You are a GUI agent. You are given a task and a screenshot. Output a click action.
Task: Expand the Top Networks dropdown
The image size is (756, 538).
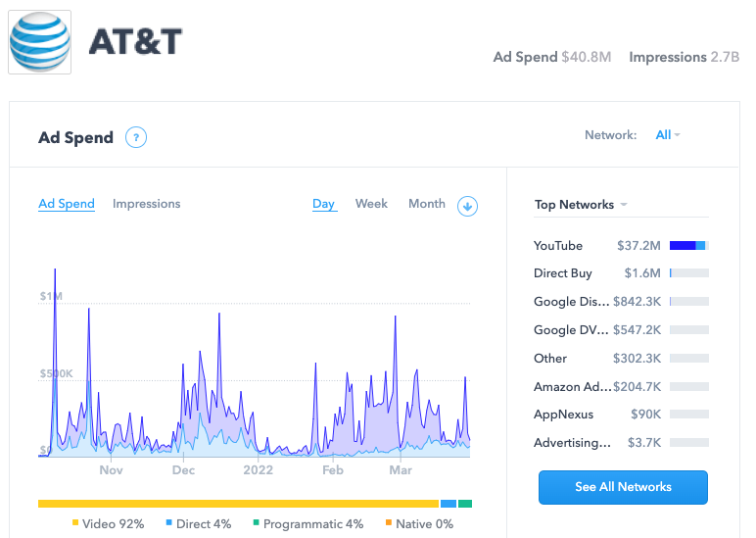click(x=581, y=205)
